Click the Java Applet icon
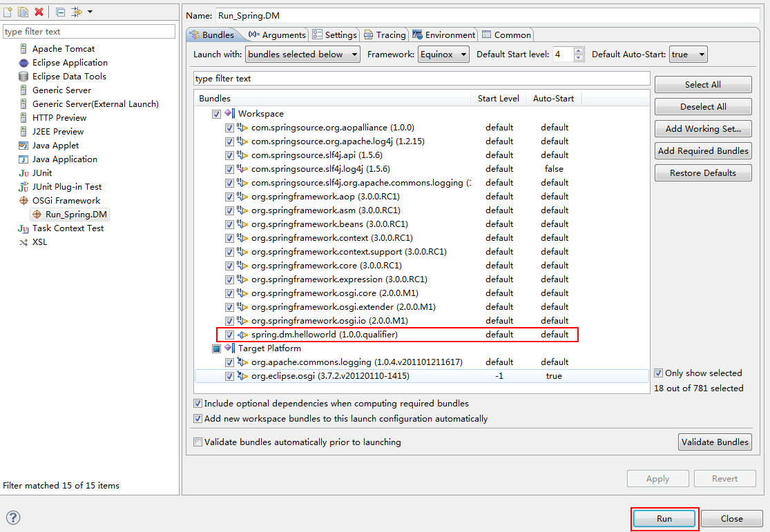The height and width of the screenshot is (532, 770). (x=23, y=146)
